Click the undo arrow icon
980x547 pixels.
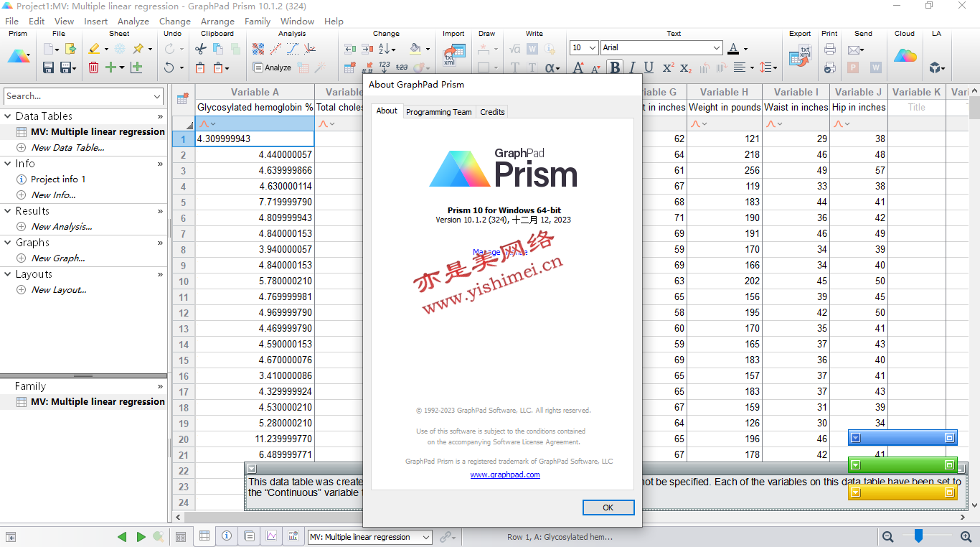169,67
